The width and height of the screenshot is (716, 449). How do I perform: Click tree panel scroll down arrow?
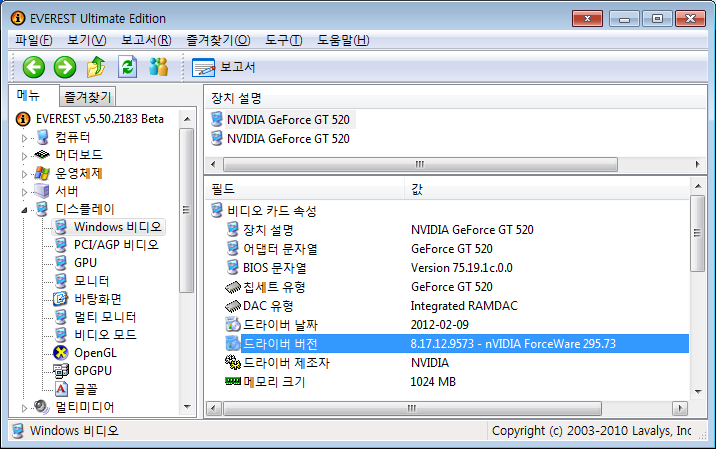tap(187, 407)
